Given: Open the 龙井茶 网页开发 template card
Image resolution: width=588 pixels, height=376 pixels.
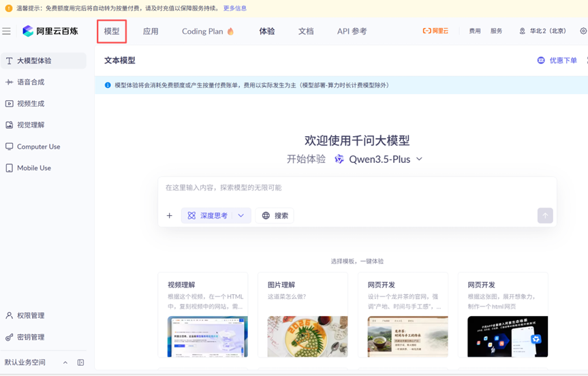Looking at the screenshot, I should click(x=403, y=315).
